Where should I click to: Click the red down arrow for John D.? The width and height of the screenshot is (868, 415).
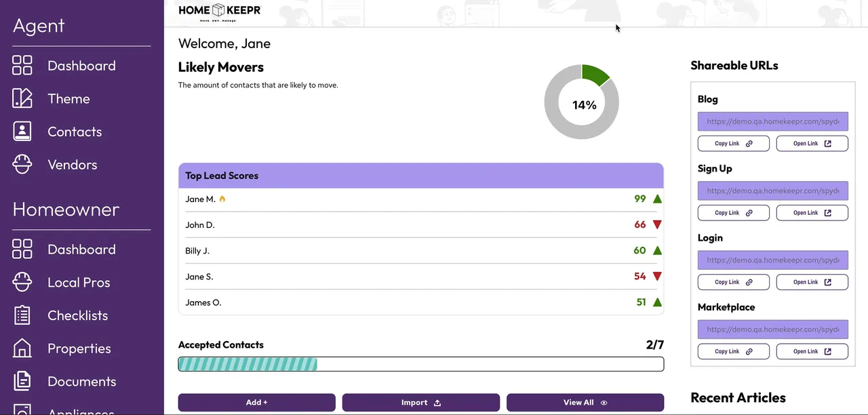point(657,224)
